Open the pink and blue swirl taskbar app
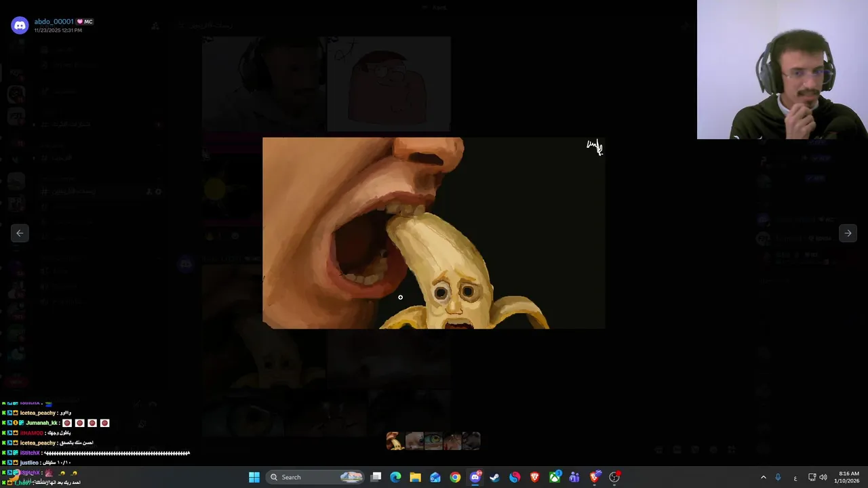 coord(515,477)
